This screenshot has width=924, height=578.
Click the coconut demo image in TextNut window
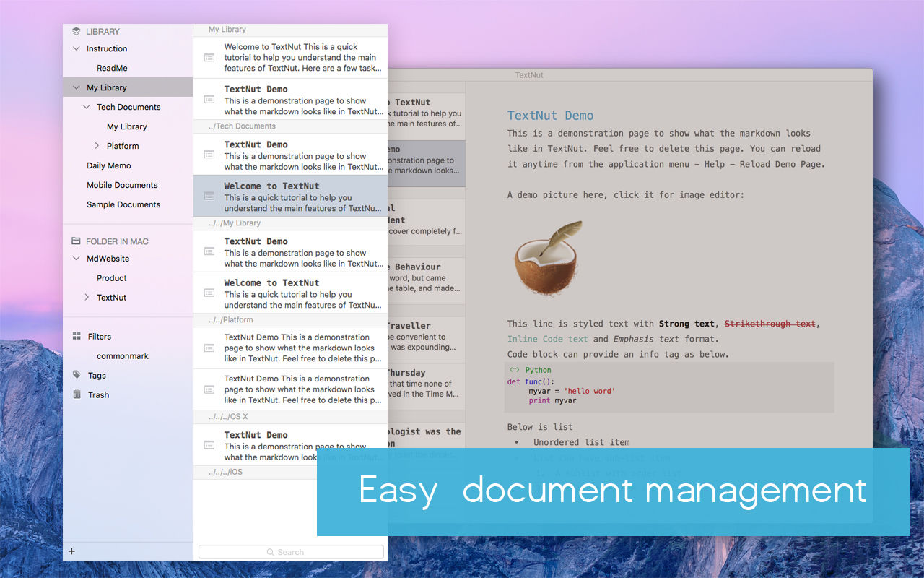coord(549,258)
